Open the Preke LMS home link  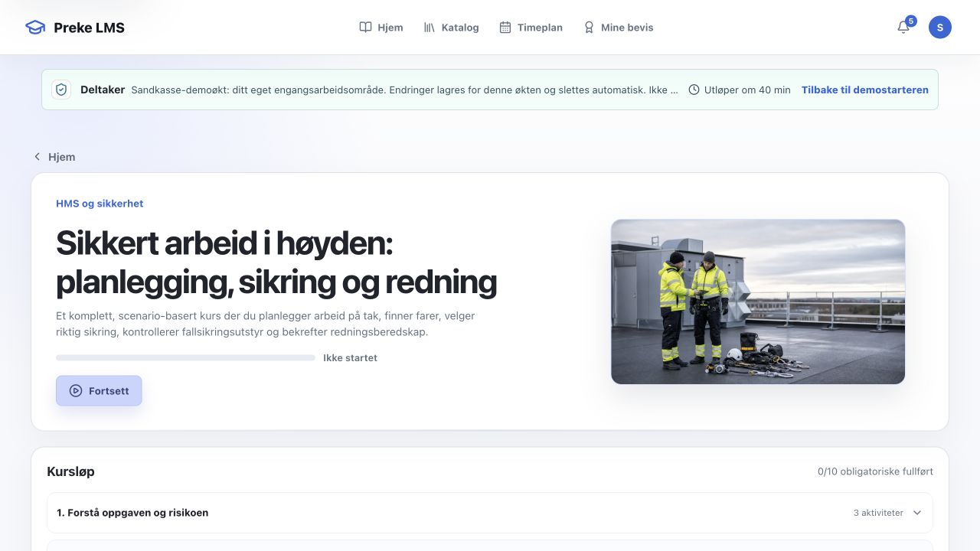75,28
